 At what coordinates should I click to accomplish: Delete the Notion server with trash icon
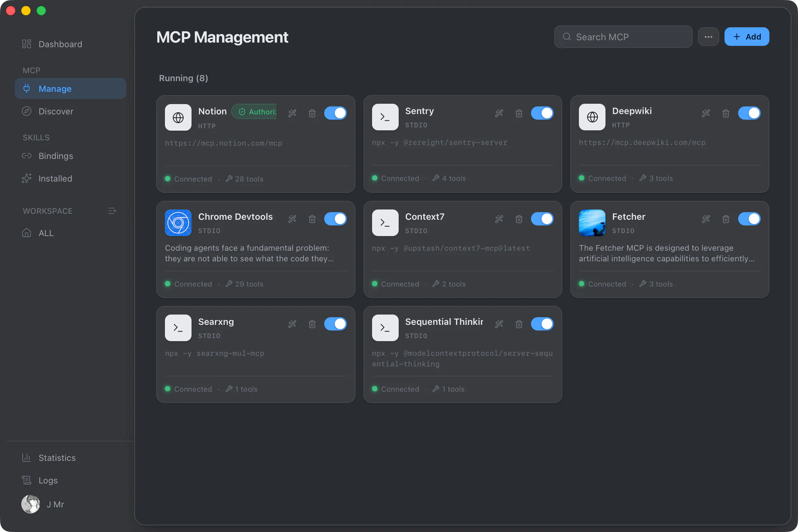point(312,113)
